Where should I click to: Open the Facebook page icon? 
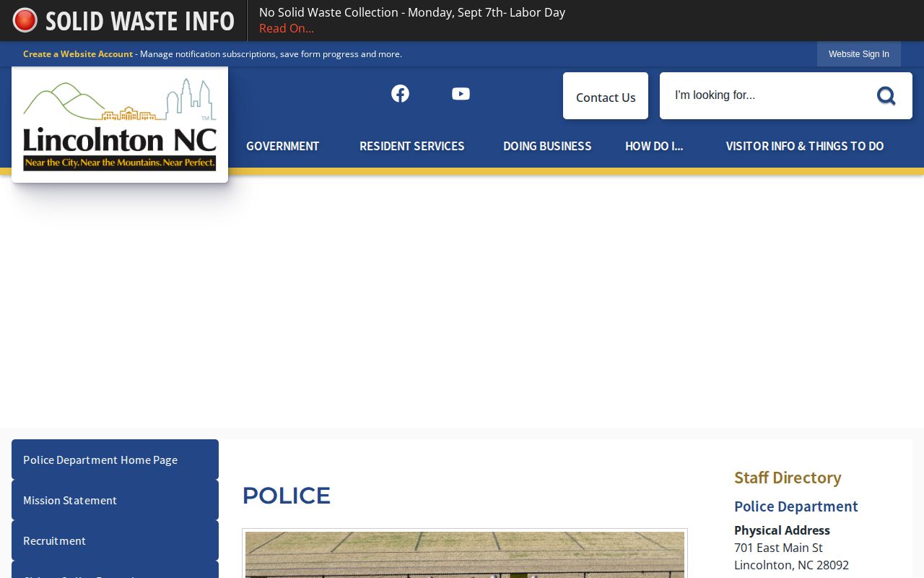pyautogui.click(x=400, y=94)
